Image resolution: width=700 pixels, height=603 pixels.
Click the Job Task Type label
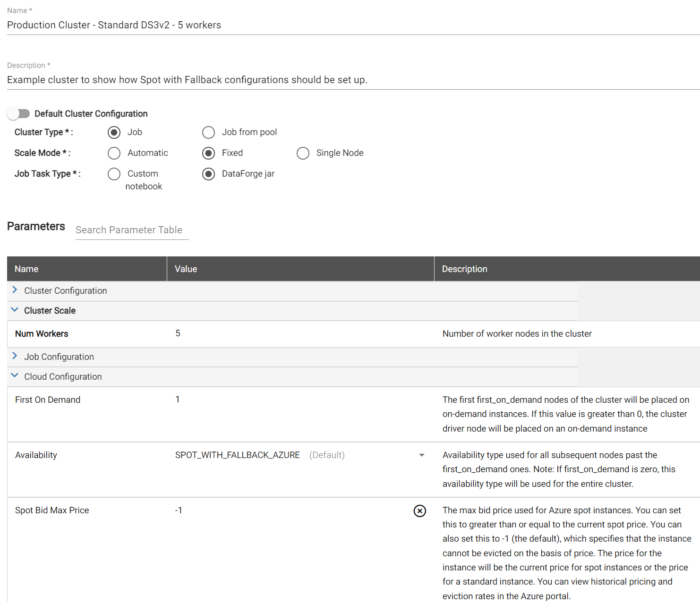click(47, 174)
